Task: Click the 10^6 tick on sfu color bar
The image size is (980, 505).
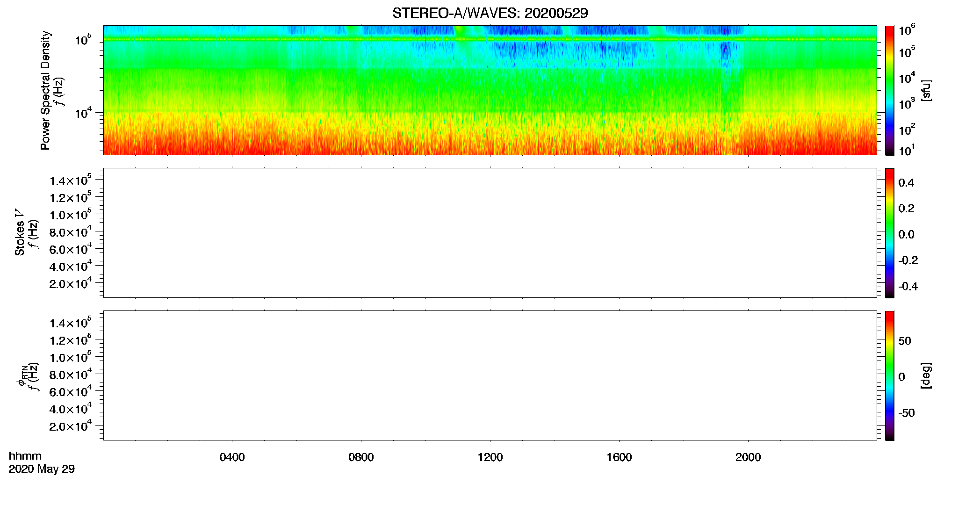Action: click(907, 30)
